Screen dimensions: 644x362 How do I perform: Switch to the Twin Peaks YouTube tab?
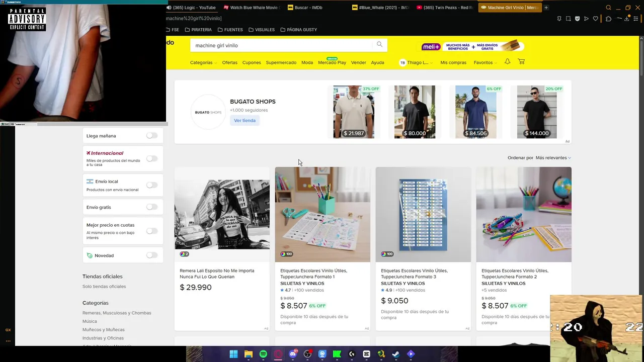[445, 8]
